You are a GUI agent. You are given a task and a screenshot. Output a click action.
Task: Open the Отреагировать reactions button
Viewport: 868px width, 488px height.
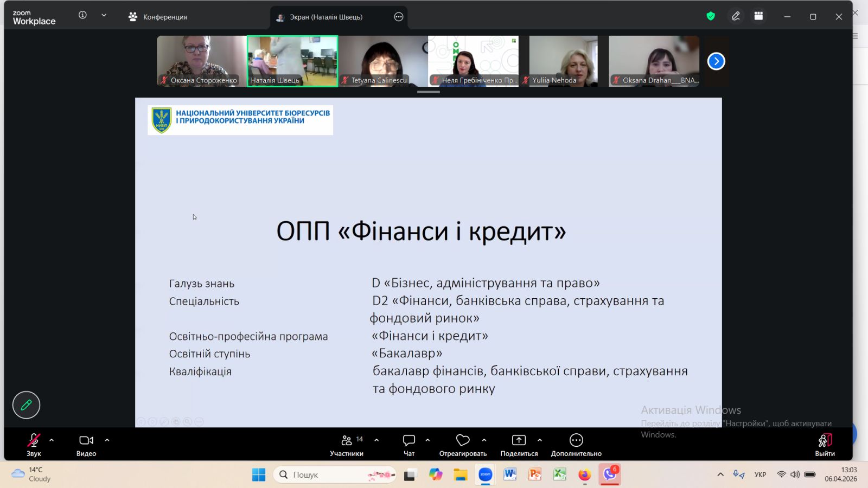point(463,445)
